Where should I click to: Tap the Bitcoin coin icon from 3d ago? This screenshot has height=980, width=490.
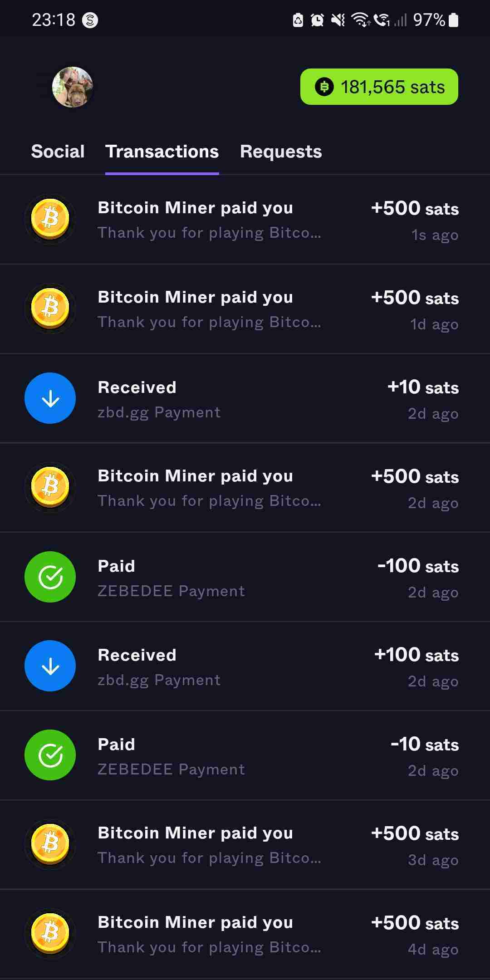tap(50, 844)
